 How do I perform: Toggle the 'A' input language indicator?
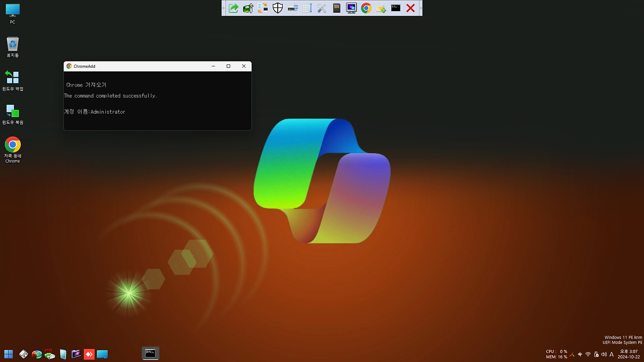click(612, 354)
